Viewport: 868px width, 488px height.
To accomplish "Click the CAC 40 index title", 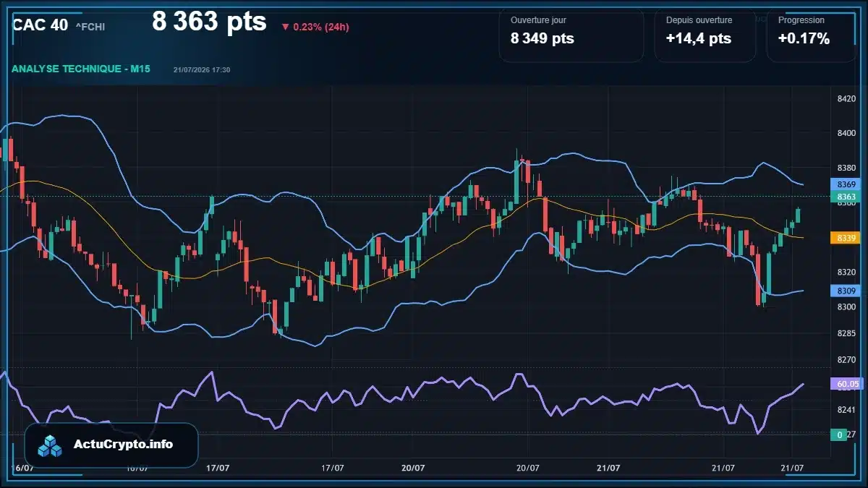I will (41, 25).
